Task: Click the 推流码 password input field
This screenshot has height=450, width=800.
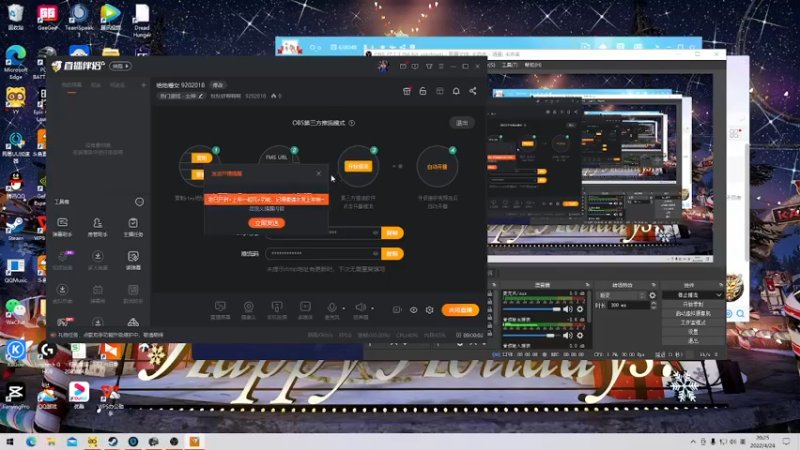Action: point(322,254)
